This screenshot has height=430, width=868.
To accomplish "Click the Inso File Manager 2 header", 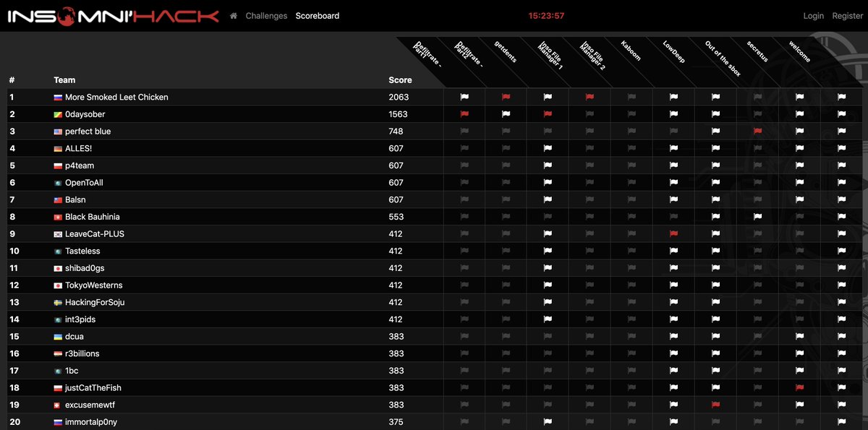I will click(x=593, y=55).
